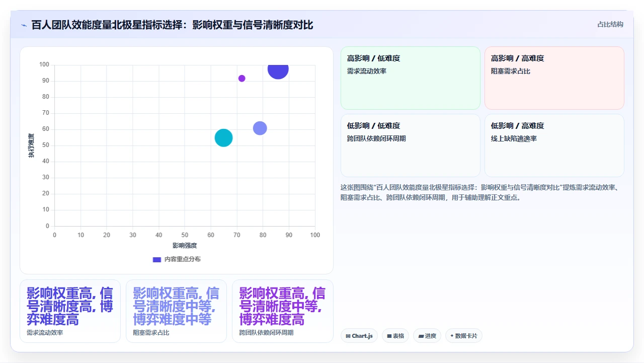The image size is (644, 363).
Task: Click the 占比结构 label in header
Action: click(610, 24)
